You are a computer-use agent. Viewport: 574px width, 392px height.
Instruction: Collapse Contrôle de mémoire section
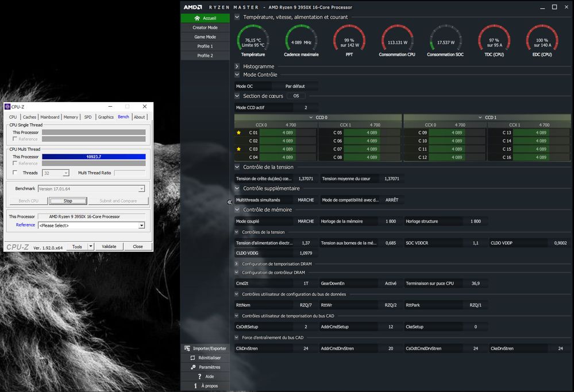[x=237, y=209]
